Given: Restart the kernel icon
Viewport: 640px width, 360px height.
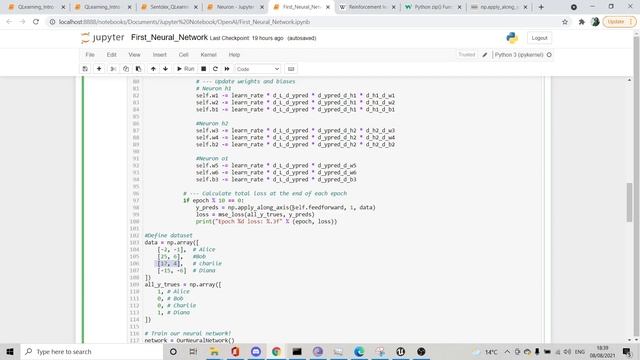Looking at the screenshot, I should [215, 69].
